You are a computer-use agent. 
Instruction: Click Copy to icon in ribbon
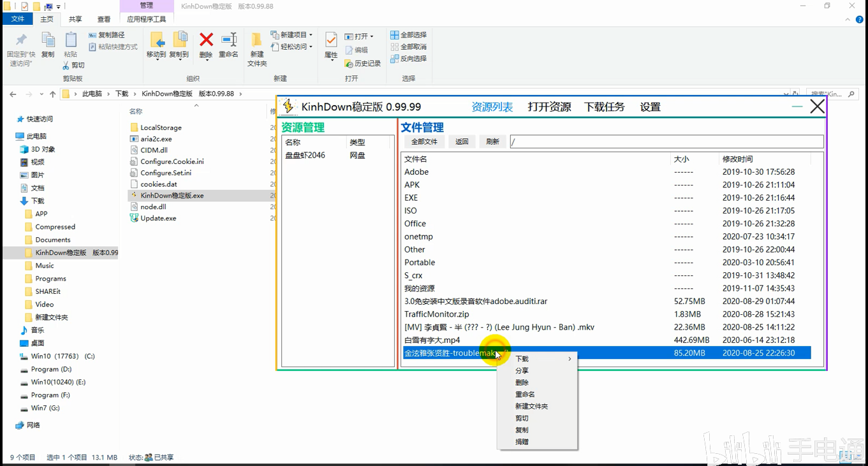click(180, 40)
